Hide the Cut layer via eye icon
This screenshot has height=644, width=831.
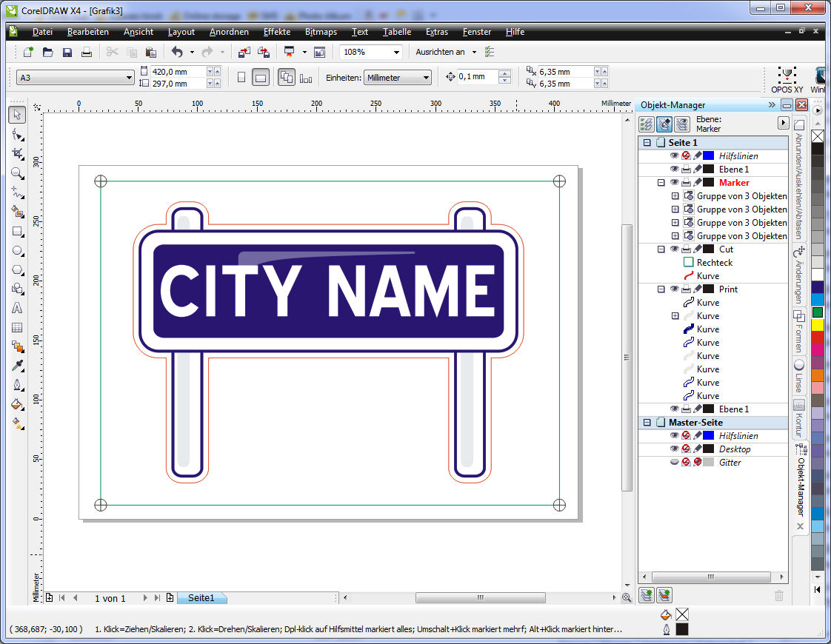(x=674, y=249)
